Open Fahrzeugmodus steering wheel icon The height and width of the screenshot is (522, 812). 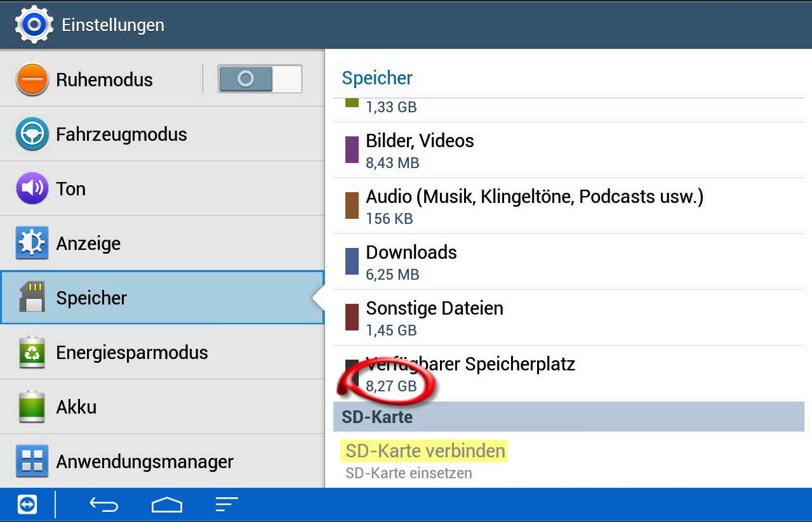click(32, 134)
